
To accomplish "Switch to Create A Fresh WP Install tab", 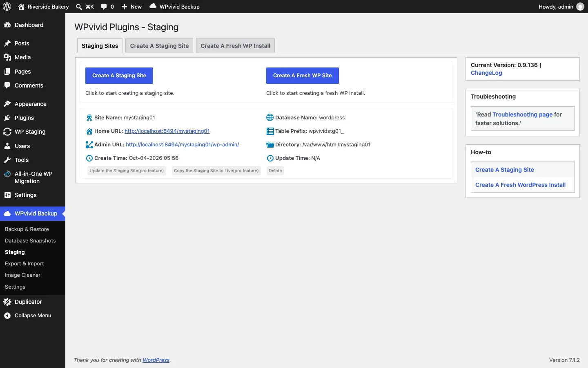I will pyautogui.click(x=235, y=46).
